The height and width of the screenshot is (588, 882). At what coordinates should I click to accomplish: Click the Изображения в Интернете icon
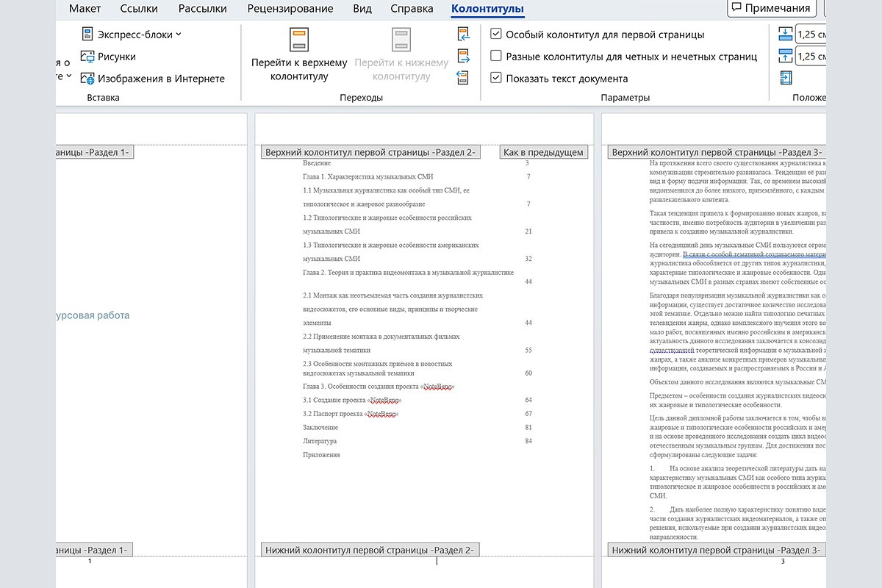(x=87, y=79)
